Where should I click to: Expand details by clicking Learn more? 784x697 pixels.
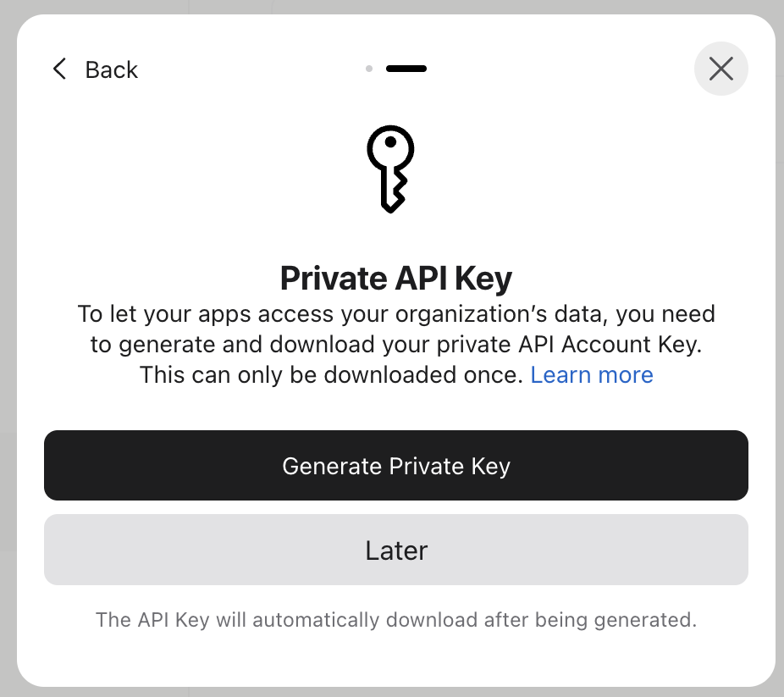592,374
